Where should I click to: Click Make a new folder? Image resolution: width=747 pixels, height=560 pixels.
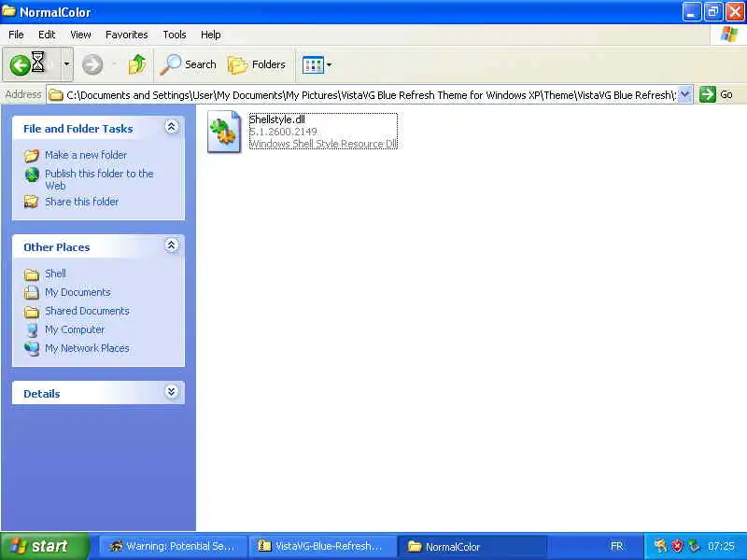(x=86, y=155)
